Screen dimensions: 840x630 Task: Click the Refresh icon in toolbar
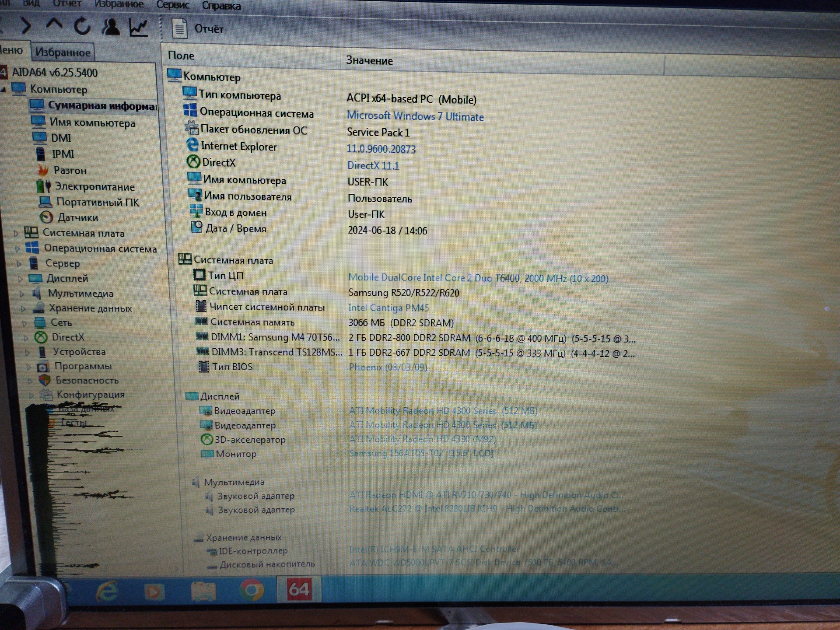82,26
